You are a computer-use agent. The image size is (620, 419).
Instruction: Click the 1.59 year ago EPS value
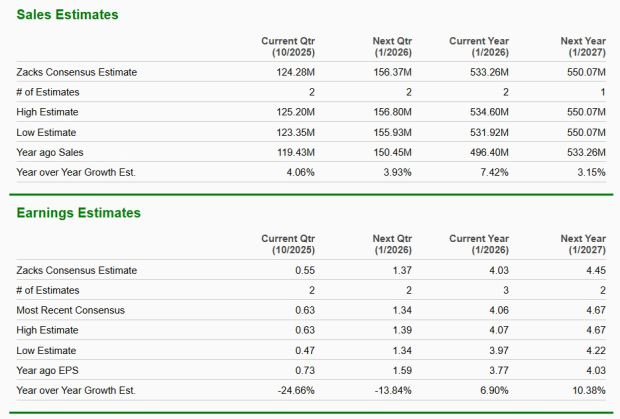[400, 370]
